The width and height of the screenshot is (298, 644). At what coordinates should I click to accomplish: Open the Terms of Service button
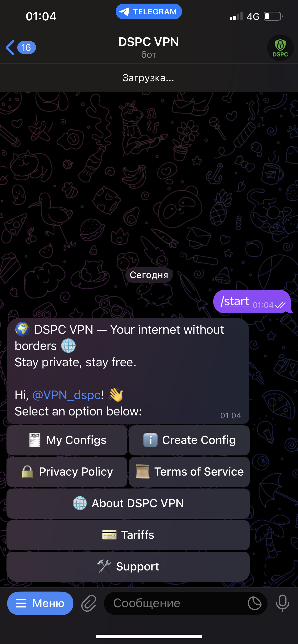[x=189, y=472]
